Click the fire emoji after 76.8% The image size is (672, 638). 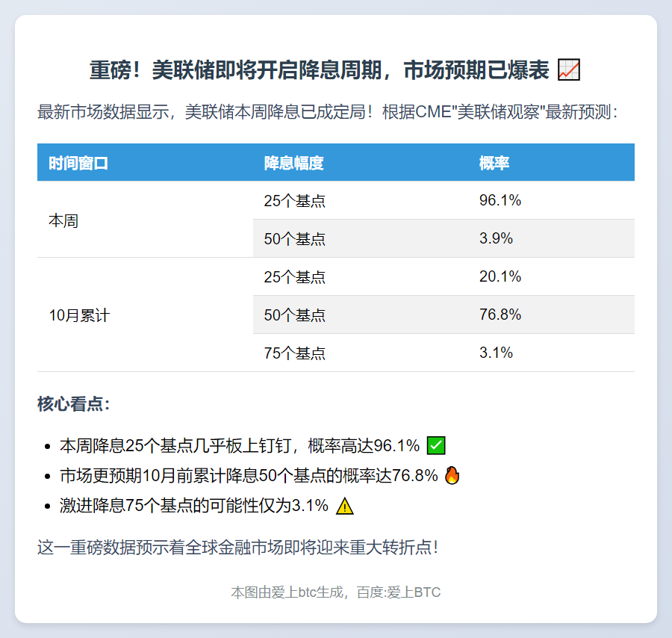tap(452, 476)
